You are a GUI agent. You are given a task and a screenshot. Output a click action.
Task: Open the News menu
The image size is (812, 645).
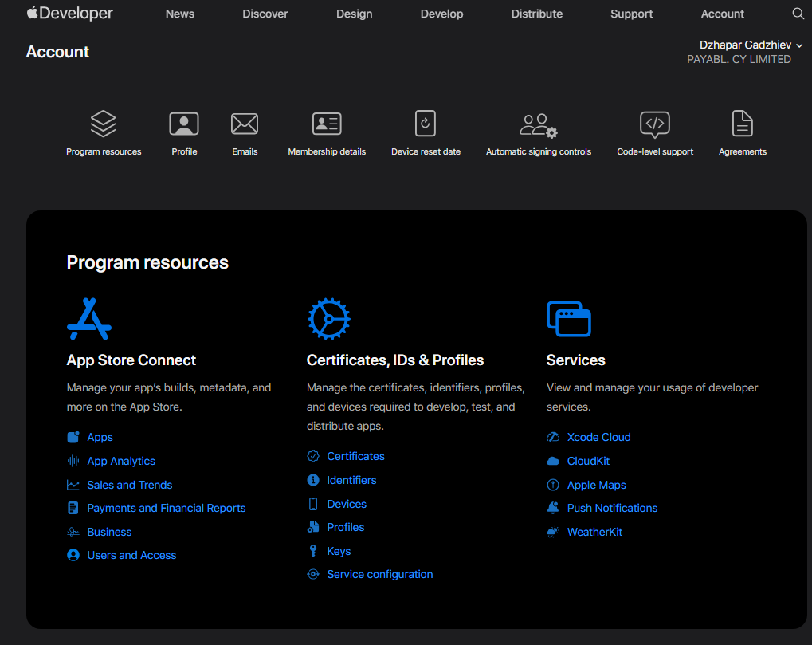180,14
